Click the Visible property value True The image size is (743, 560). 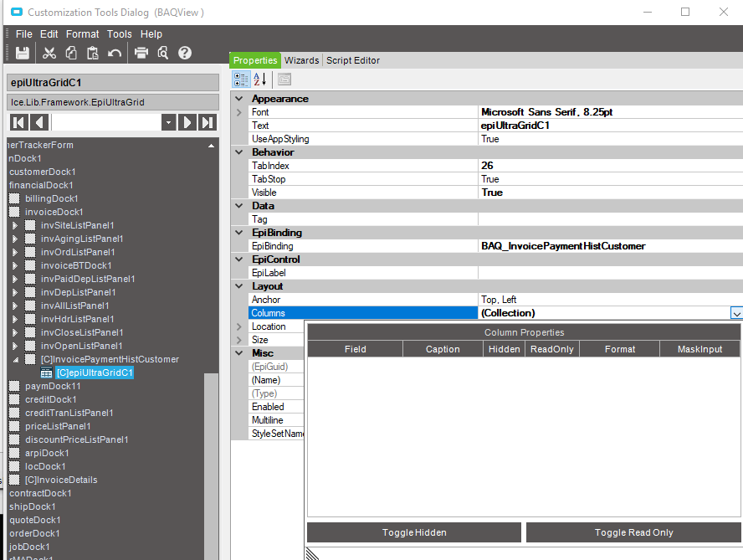pyautogui.click(x=610, y=193)
